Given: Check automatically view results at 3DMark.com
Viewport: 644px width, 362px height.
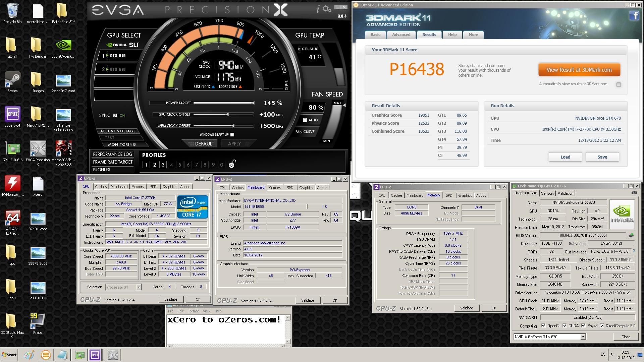Looking at the screenshot, I should (x=619, y=84).
